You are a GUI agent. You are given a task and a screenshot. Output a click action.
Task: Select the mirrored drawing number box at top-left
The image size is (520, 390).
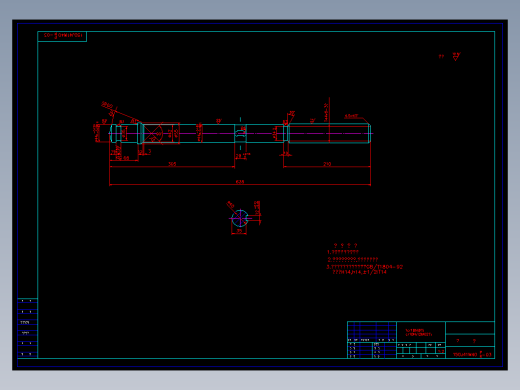(62, 36)
